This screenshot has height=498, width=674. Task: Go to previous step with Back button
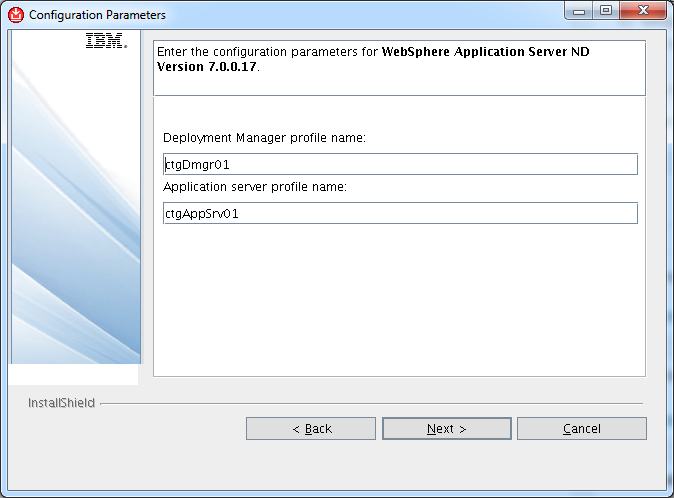tap(311, 428)
